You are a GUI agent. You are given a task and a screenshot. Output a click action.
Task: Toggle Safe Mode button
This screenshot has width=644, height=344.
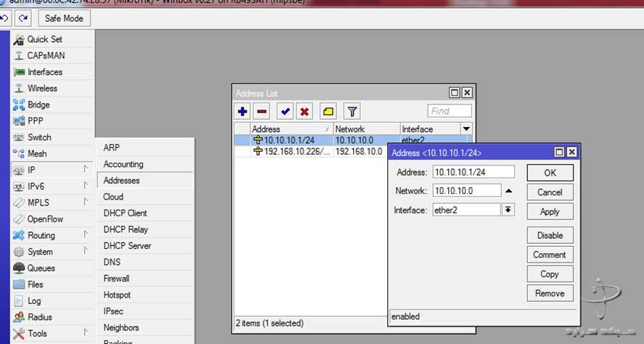pos(64,18)
